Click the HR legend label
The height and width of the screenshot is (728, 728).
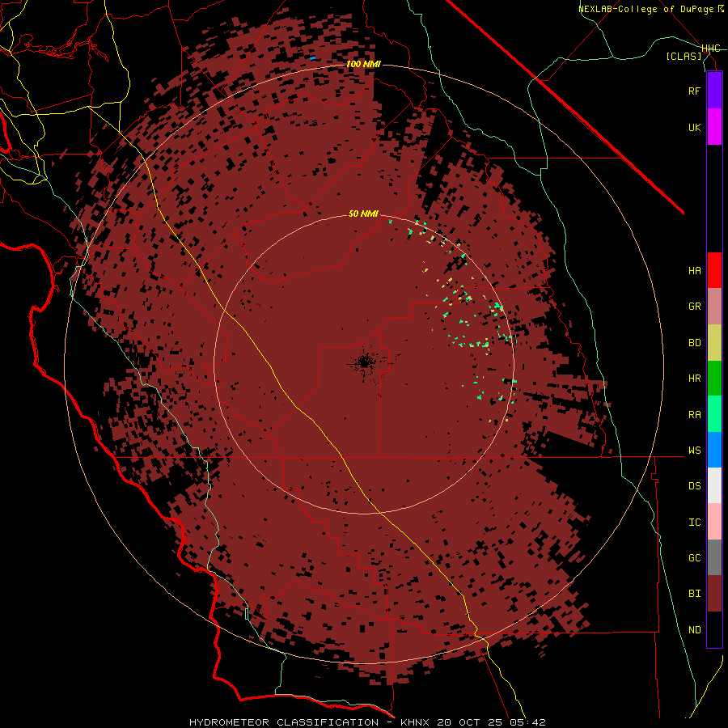[x=695, y=379]
